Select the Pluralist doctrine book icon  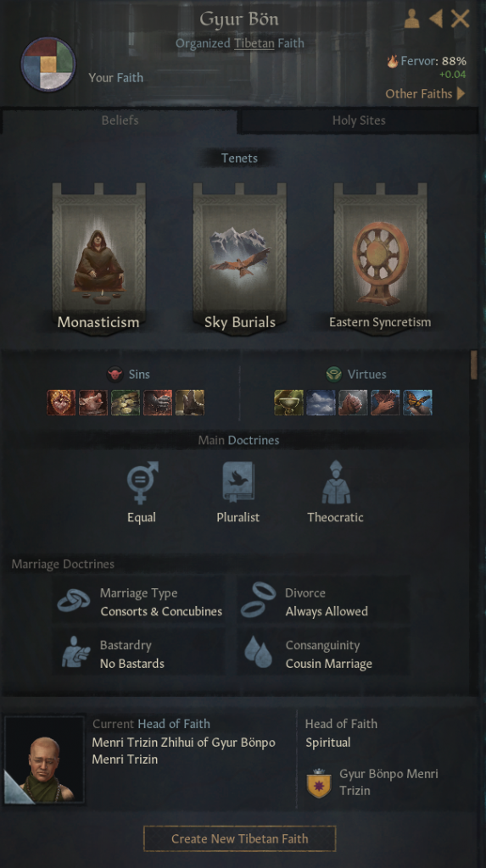pyautogui.click(x=238, y=482)
